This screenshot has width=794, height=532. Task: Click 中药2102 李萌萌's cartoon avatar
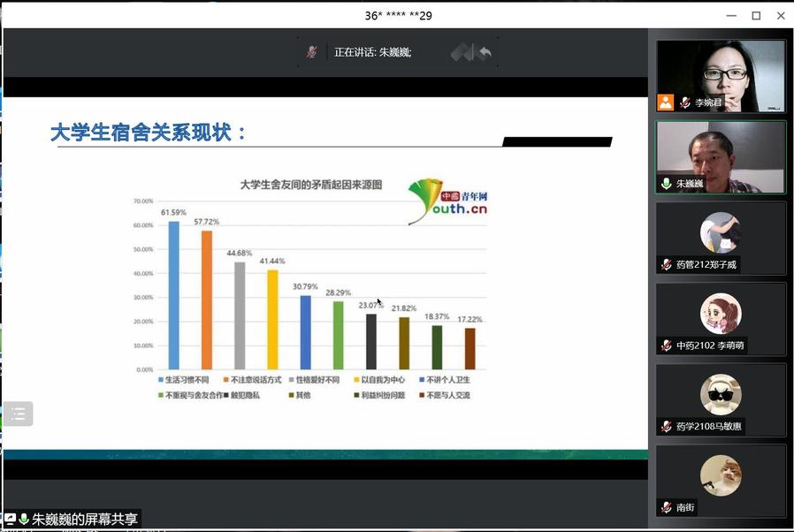click(721, 314)
